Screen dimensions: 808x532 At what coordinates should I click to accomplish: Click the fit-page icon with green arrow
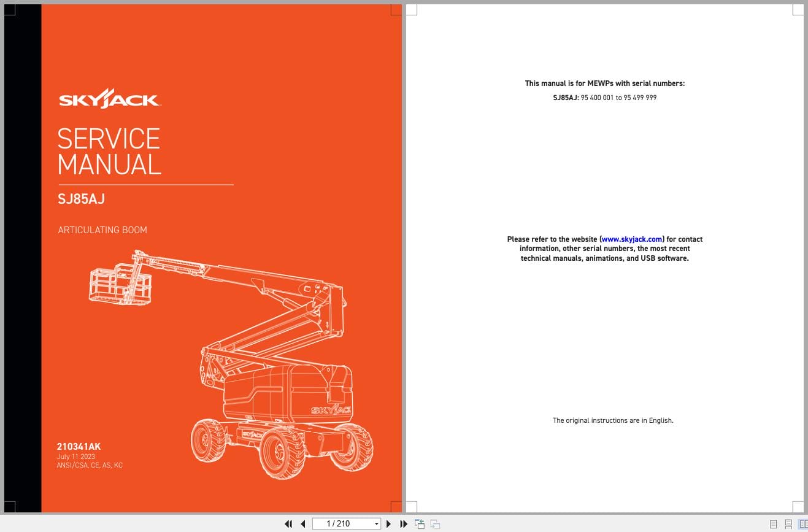click(x=420, y=523)
